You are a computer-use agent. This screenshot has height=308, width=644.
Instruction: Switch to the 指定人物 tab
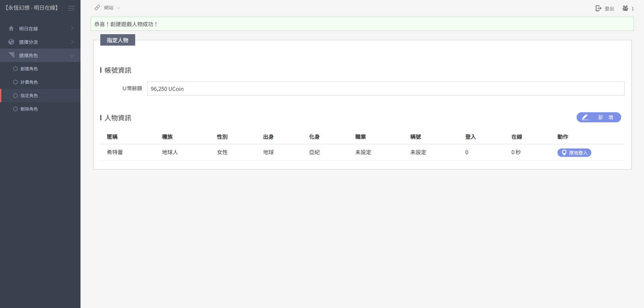117,40
